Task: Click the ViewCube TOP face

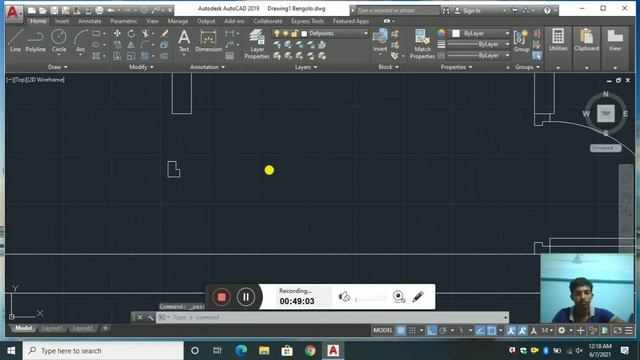Action: (606, 113)
